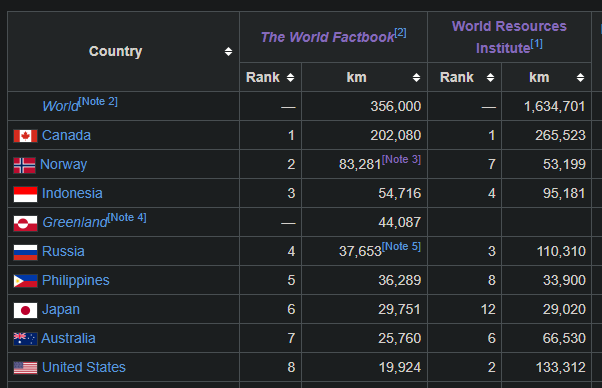
Task: Open the United States country link
Action: pyautogui.click(x=84, y=367)
